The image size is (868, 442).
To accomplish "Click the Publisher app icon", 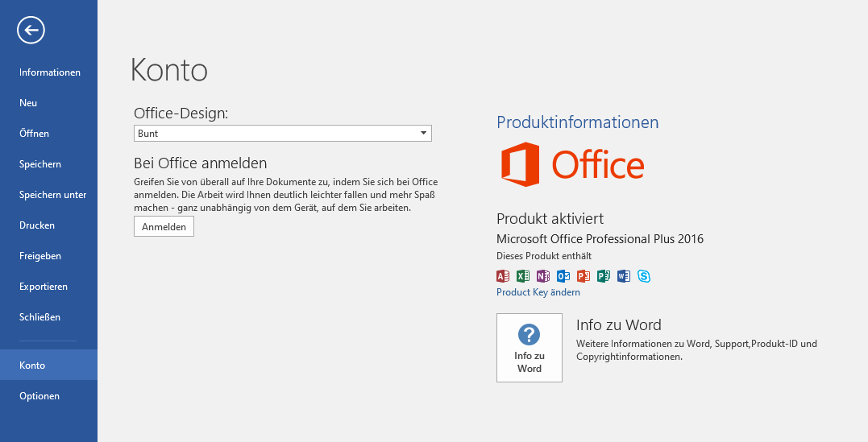I will pyautogui.click(x=604, y=276).
